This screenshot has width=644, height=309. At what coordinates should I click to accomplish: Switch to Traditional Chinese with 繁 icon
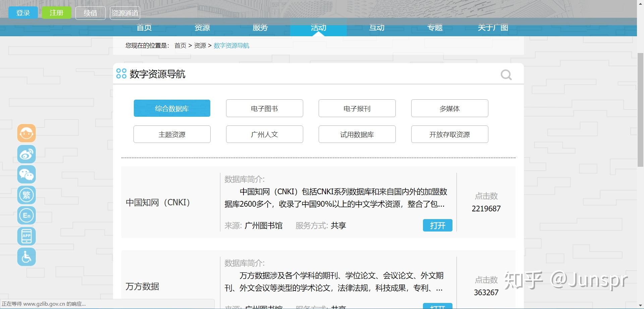click(26, 195)
